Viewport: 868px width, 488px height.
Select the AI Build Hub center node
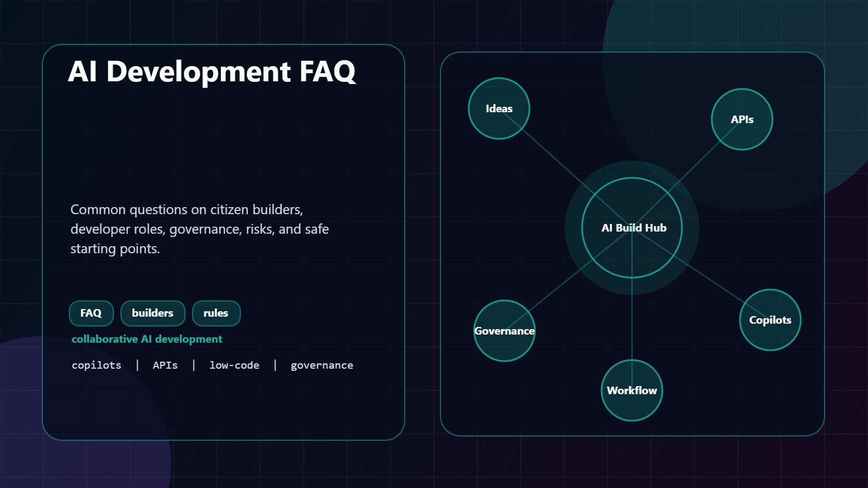click(632, 228)
